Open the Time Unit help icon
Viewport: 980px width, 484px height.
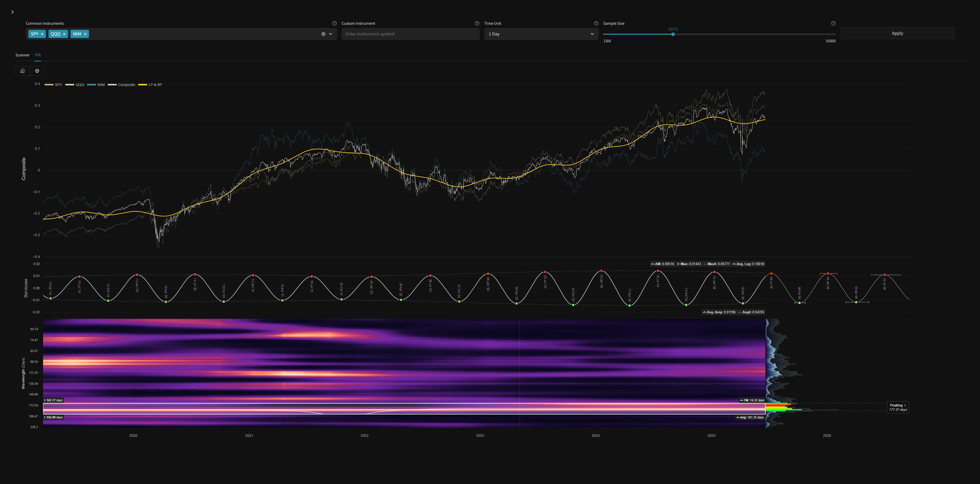click(x=596, y=23)
